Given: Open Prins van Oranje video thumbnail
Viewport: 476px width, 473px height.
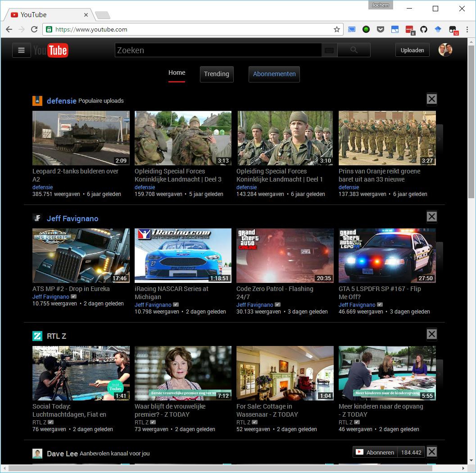Looking at the screenshot, I should coord(387,138).
